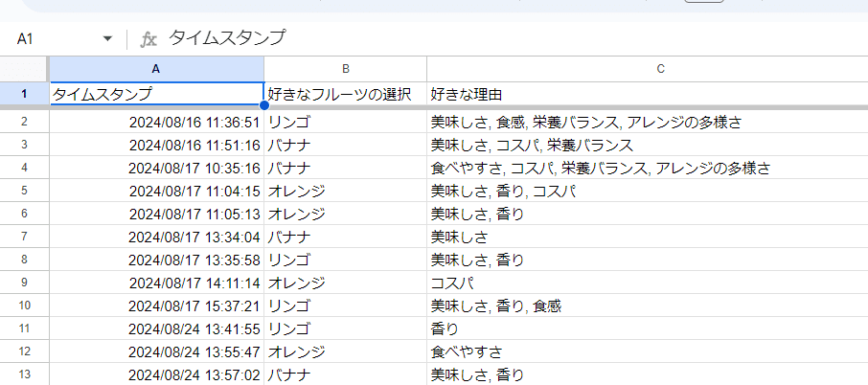Image resolution: width=868 pixels, height=385 pixels.
Task: Click リンゴ cell in row 8
Action: [346, 260]
